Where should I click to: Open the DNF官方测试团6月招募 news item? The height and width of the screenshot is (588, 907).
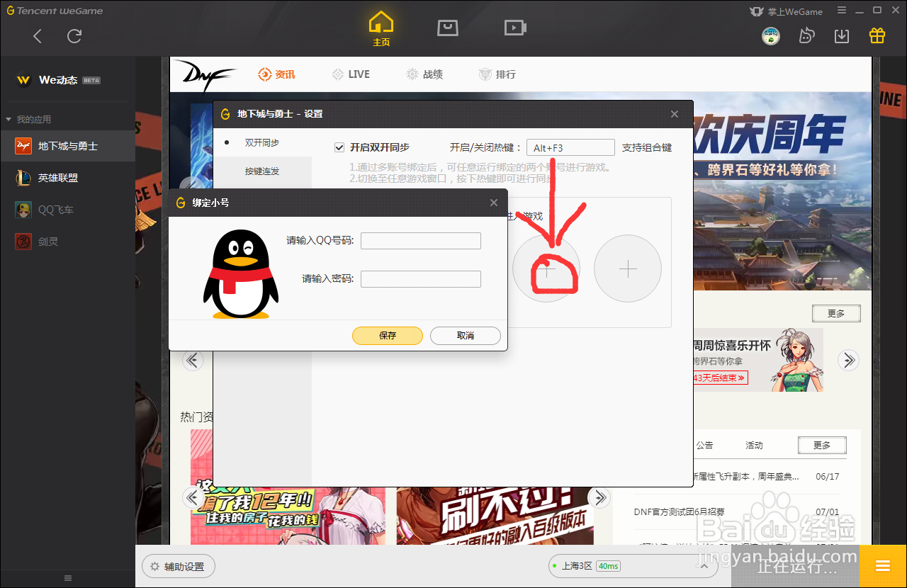(x=680, y=511)
